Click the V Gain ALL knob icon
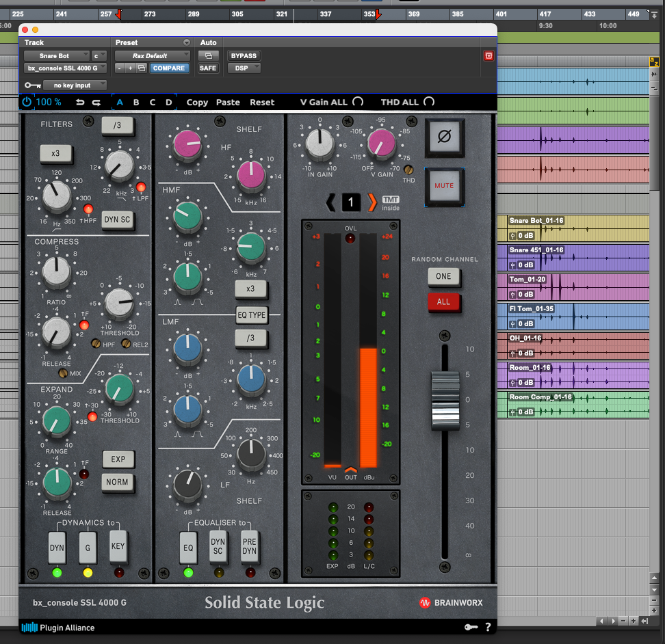 (x=358, y=102)
